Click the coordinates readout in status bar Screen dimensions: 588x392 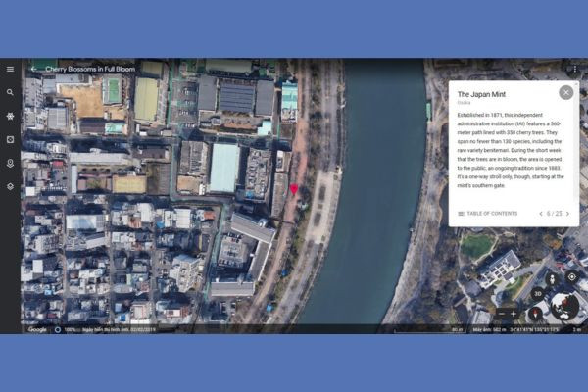tap(534, 329)
